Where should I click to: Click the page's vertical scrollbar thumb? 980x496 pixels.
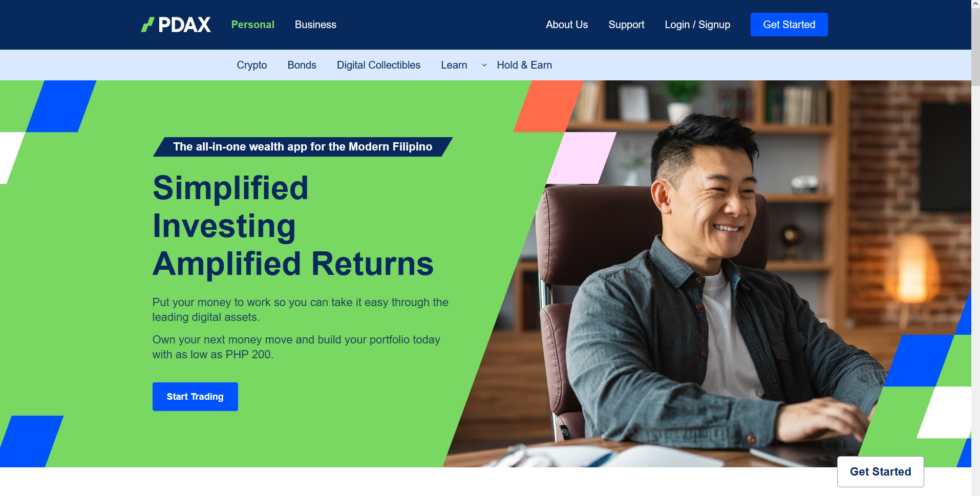(x=975, y=47)
